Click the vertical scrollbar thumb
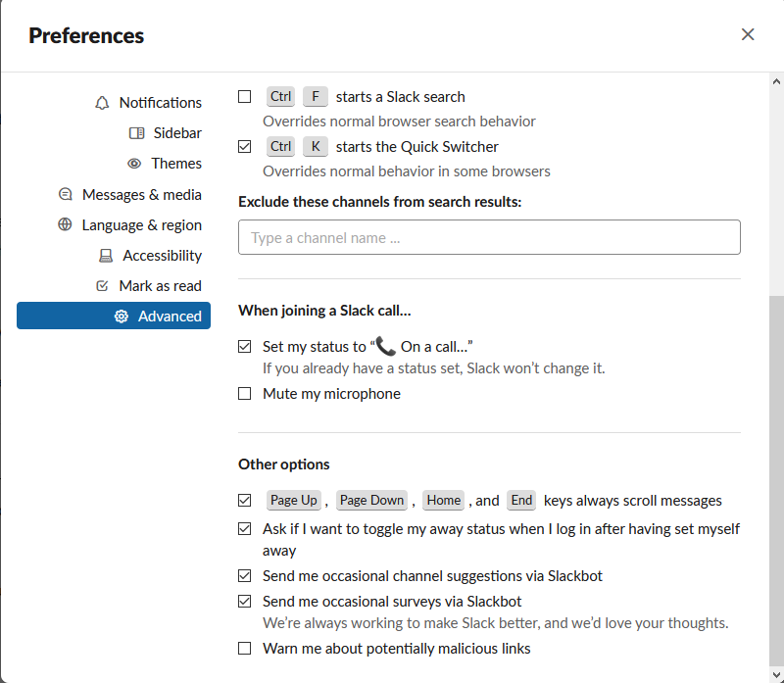This screenshot has height=683, width=784. (776, 481)
